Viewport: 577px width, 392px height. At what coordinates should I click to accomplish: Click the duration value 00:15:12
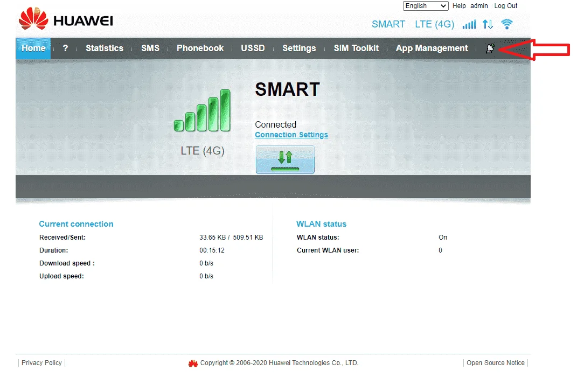click(x=212, y=250)
